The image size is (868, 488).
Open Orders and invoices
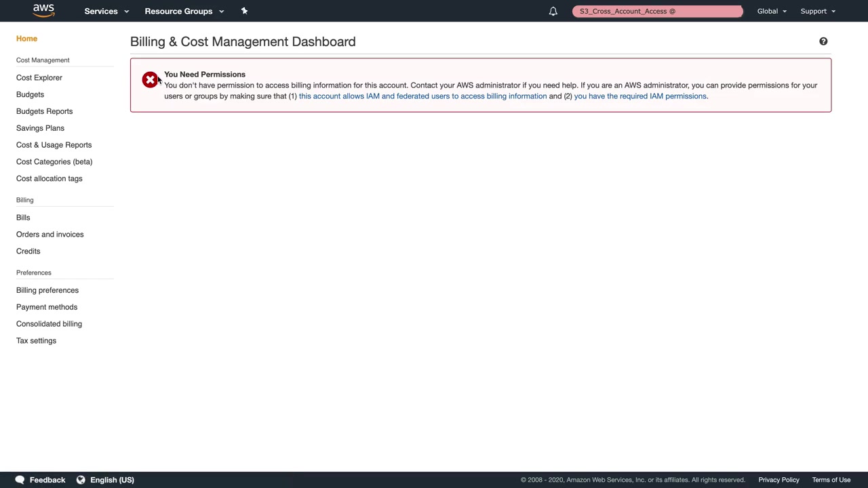[50, 235]
